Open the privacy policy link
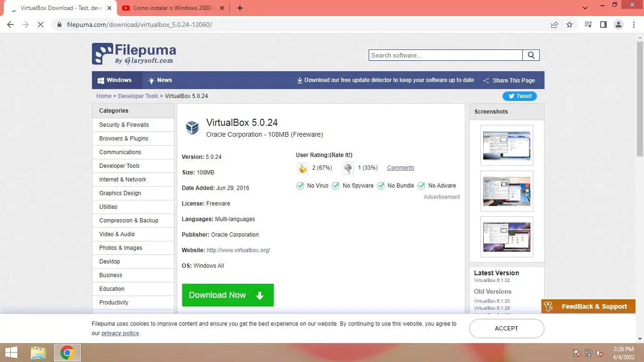Image resolution: width=644 pixels, height=362 pixels. click(120, 333)
